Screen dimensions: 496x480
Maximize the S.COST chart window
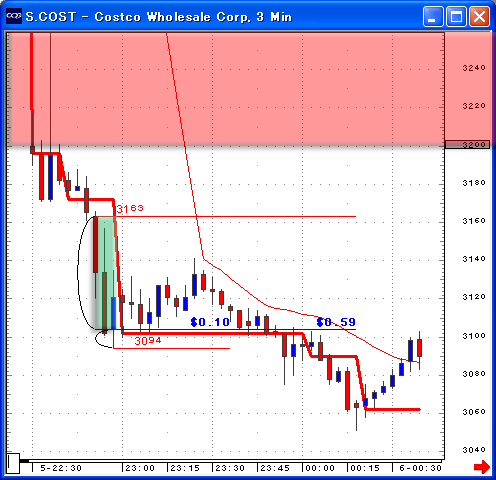456,16
